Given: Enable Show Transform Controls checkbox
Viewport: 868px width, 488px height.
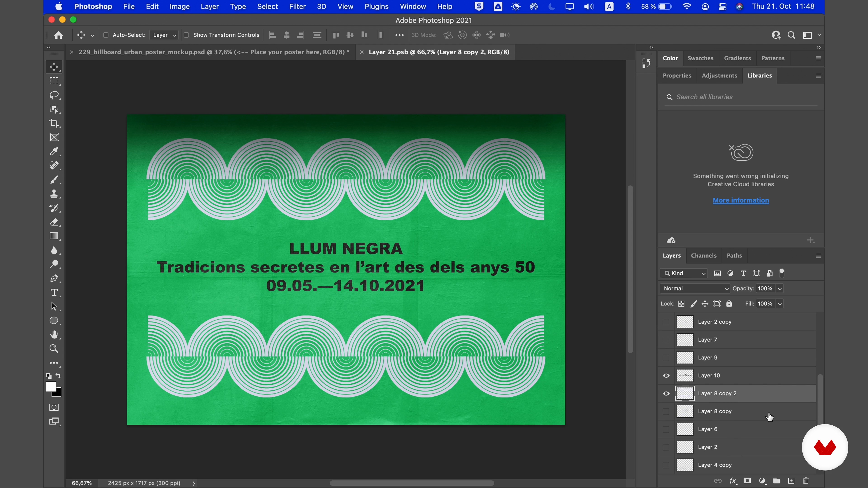Looking at the screenshot, I should tap(186, 35).
